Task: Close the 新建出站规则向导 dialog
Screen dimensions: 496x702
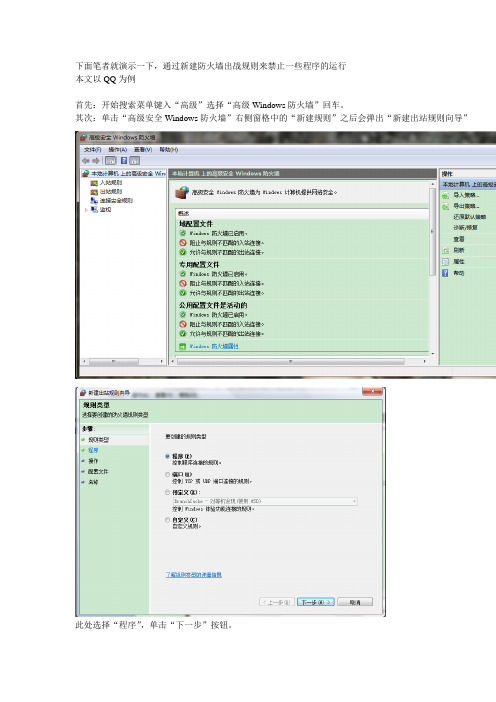Action: coord(372,392)
